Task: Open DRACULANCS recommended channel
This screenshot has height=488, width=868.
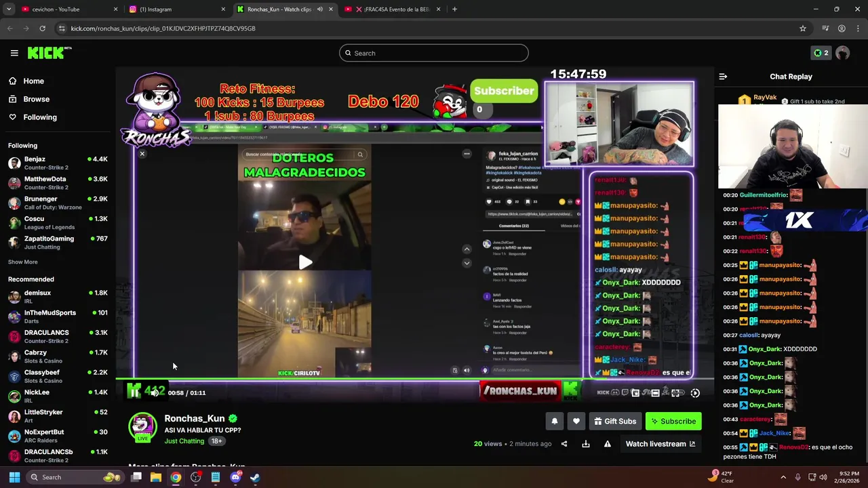Action: point(58,336)
